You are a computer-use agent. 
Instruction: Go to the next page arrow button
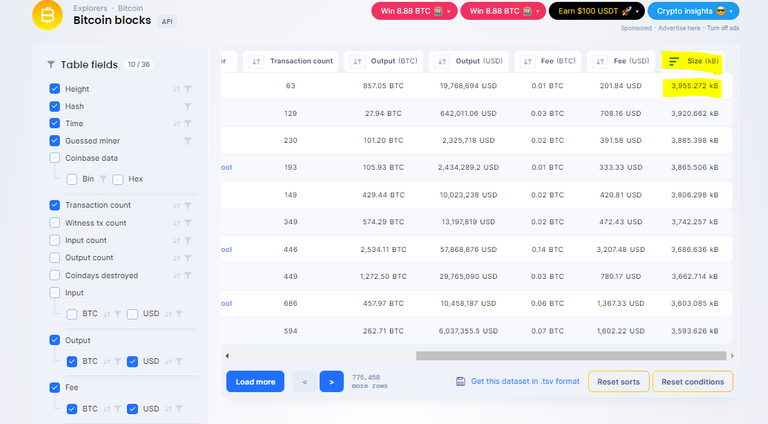pos(332,381)
